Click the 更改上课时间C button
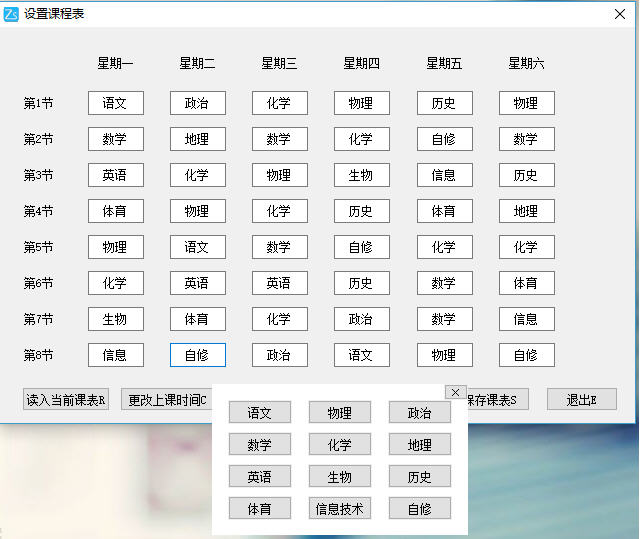 [166, 400]
